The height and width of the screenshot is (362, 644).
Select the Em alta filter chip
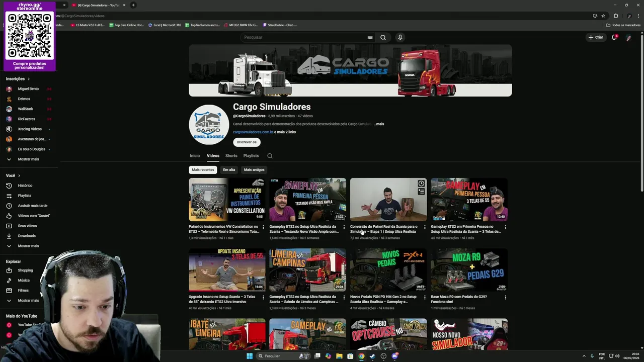pyautogui.click(x=229, y=169)
